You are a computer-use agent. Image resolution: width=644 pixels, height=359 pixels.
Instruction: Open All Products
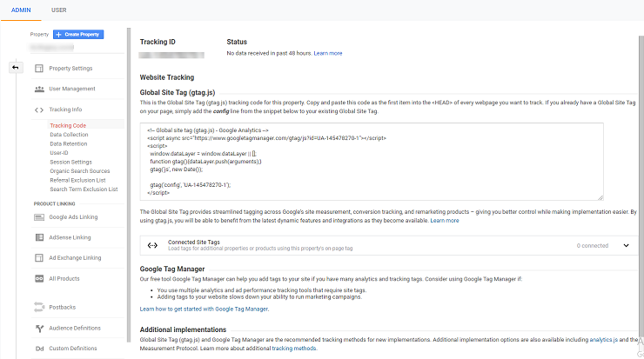[x=64, y=278]
